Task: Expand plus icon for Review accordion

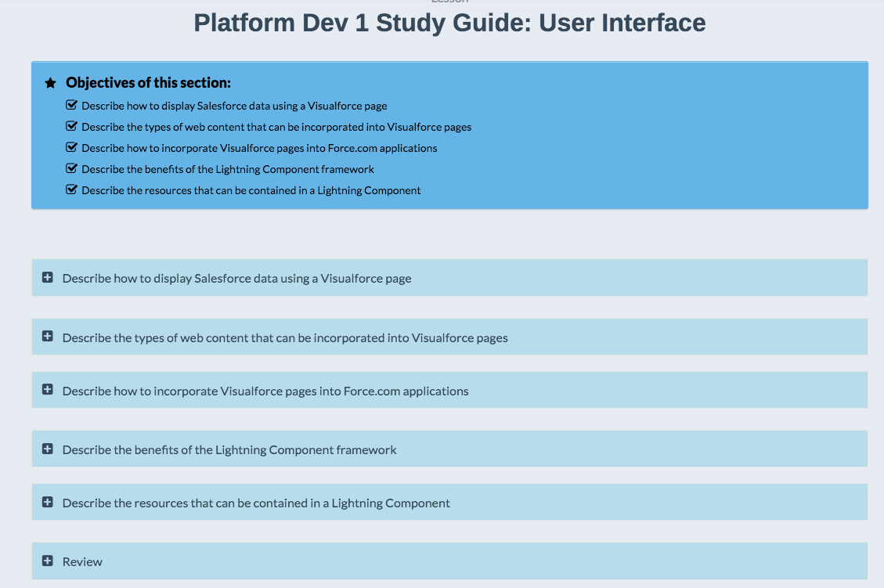Action: [x=47, y=561]
